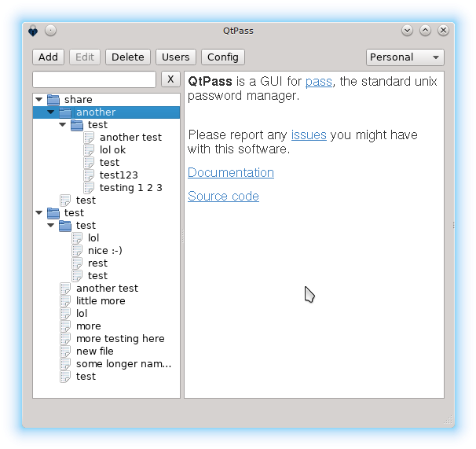476x449 pixels.
Task: Click file icon beside 'some longer nam...'
Action: point(65,363)
